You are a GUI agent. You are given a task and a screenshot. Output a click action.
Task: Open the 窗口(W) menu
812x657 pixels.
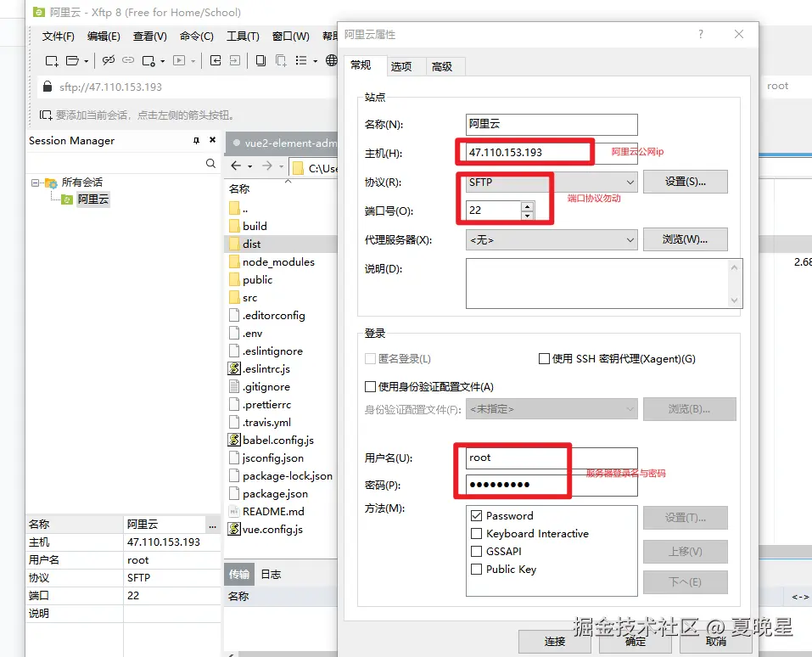(x=290, y=36)
